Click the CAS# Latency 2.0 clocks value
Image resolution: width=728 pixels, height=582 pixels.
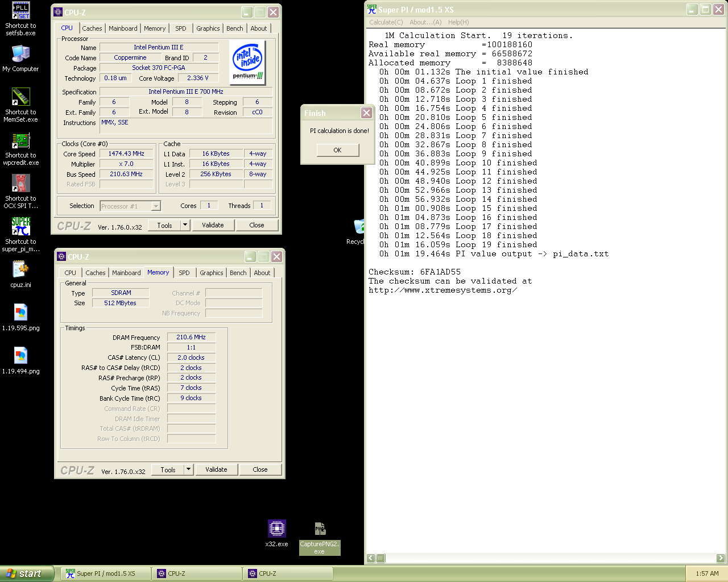pyautogui.click(x=191, y=358)
